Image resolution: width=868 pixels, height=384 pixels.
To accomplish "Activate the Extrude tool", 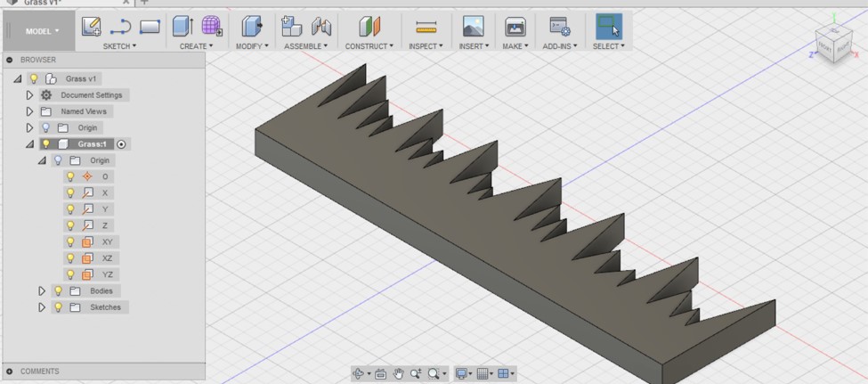I will 183,26.
